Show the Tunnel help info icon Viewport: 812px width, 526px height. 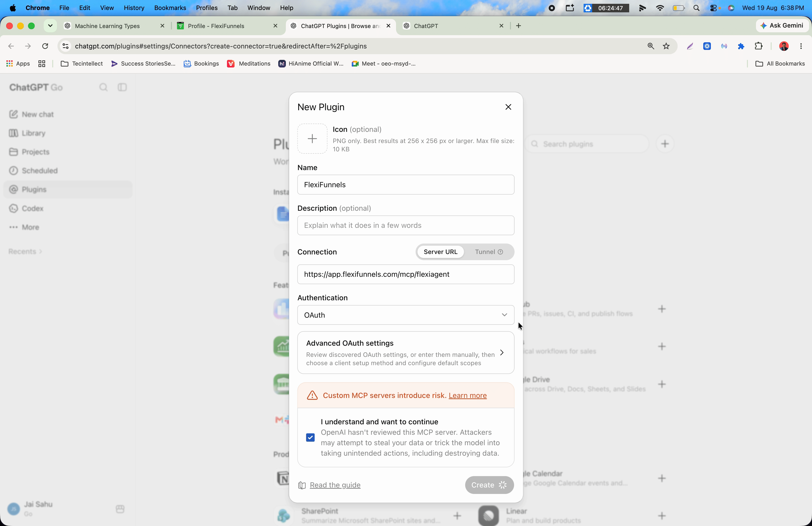click(500, 252)
